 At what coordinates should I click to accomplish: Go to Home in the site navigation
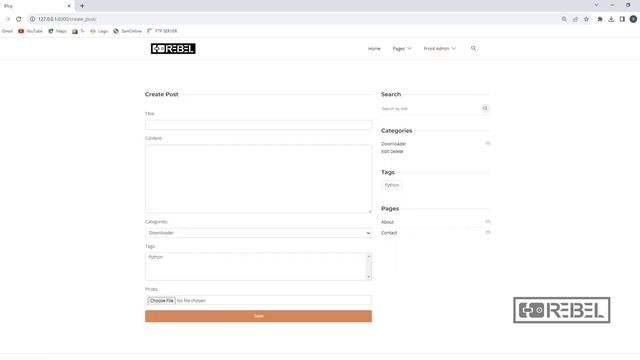pos(374,49)
